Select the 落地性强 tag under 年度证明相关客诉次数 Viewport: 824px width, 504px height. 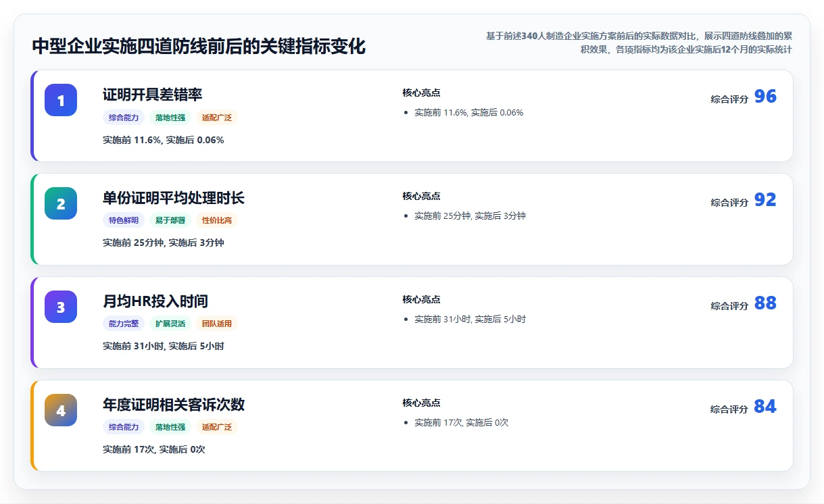pyautogui.click(x=170, y=427)
